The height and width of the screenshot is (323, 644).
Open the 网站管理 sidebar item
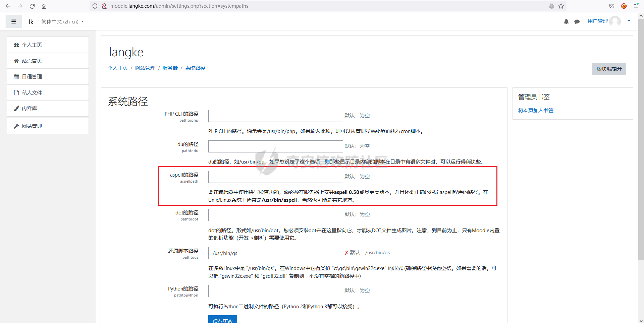coord(32,126)
